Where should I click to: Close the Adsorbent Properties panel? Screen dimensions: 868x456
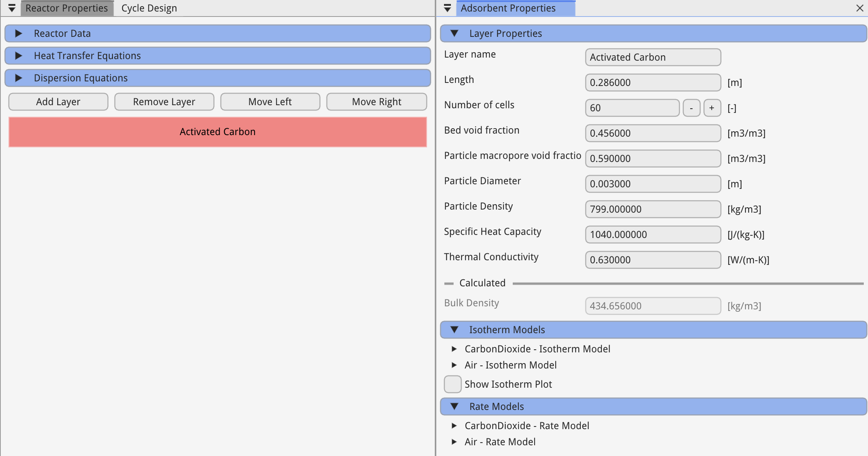(x=860, y=8)
